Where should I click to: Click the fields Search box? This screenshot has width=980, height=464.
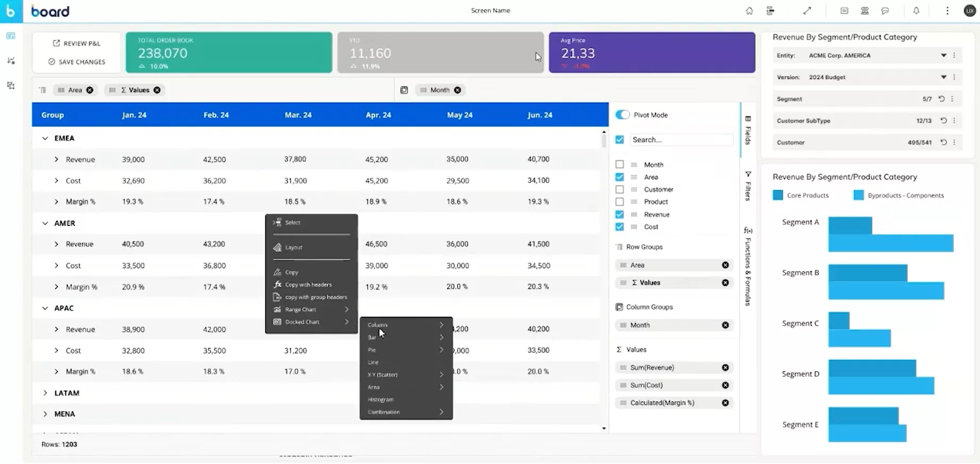(682, 140)
